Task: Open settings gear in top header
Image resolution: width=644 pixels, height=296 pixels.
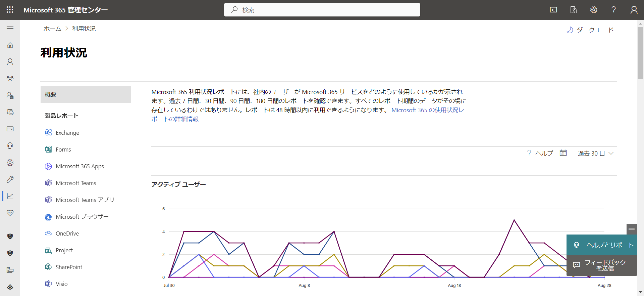Action: point(594,10)
